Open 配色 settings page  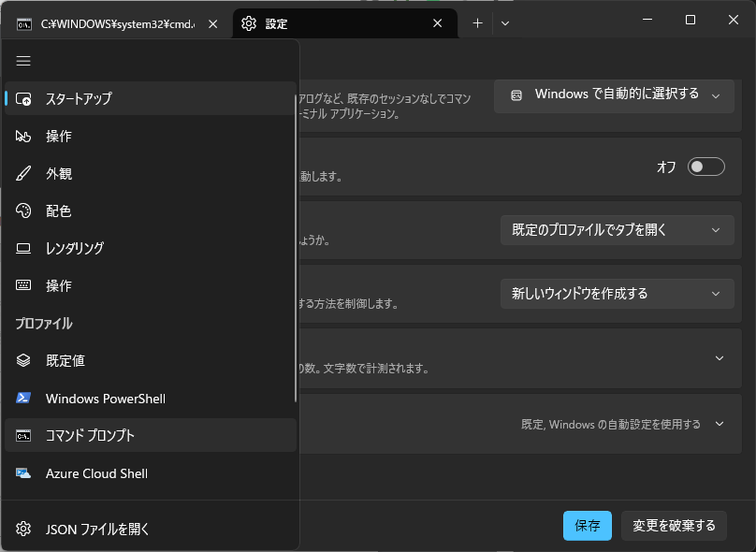click(151, 211)
